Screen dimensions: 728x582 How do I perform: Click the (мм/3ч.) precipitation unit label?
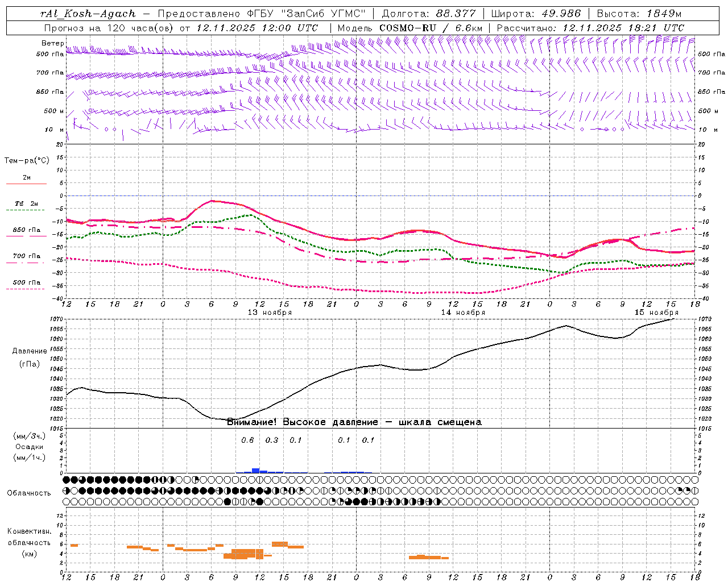[30, 436]
